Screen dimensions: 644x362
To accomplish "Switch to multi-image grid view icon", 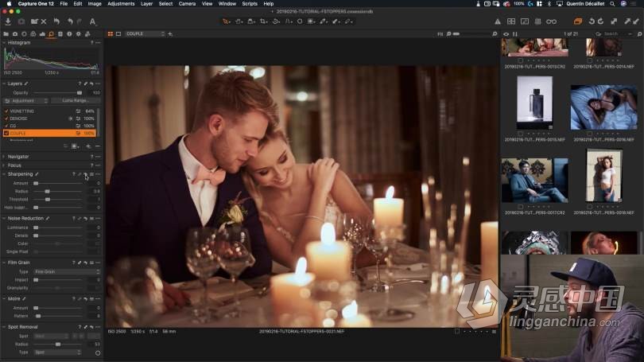I will click(x=111, y=34).
